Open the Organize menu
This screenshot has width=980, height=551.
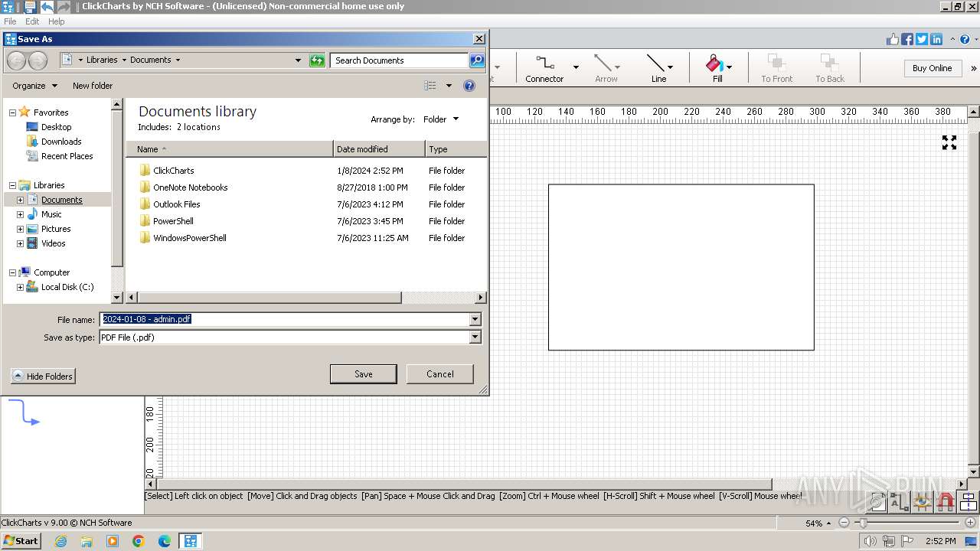pyautogui.click(x=34, y=86)
